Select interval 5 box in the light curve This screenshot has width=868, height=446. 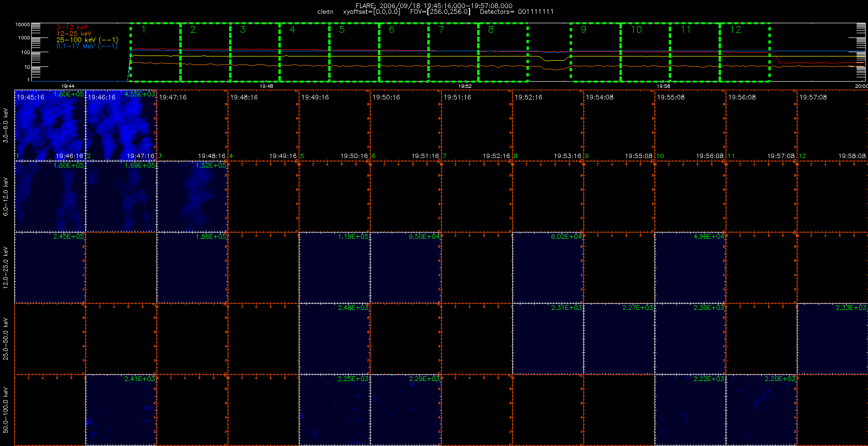[x=354, y=52]
